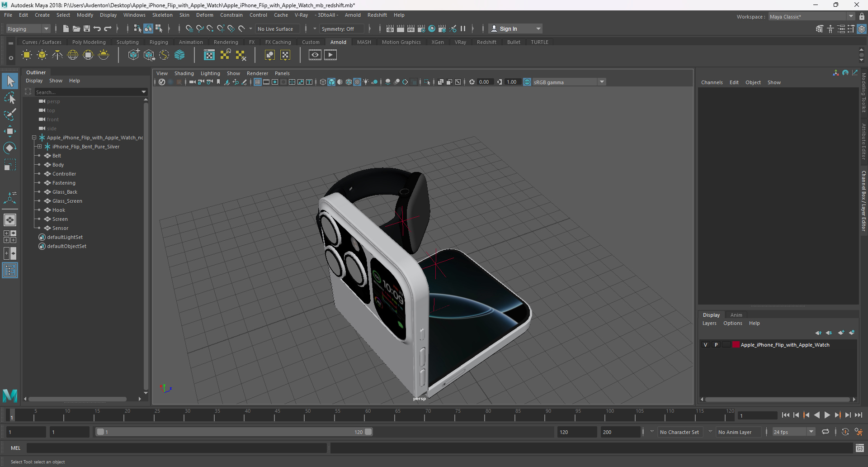Activate the Lasso selection tool

pos(10,98)
